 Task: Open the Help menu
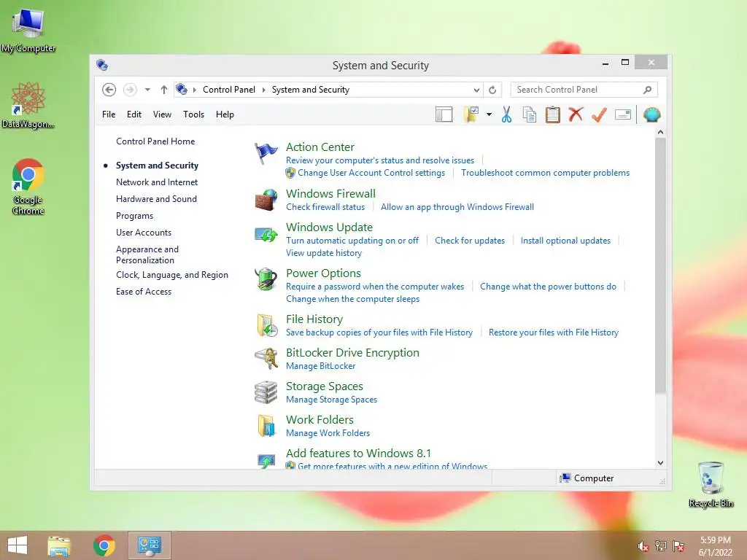pyautogui.click(x=225, y=114)
